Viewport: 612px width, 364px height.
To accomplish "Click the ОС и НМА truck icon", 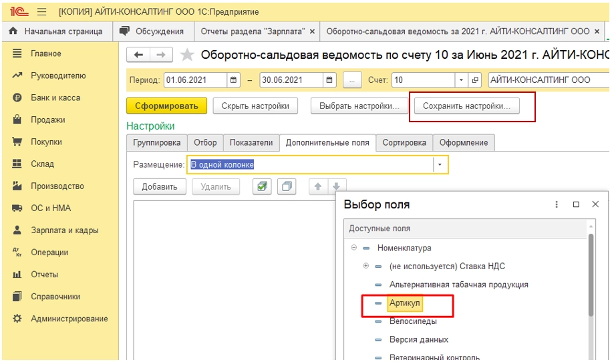I will coord(17,208).
